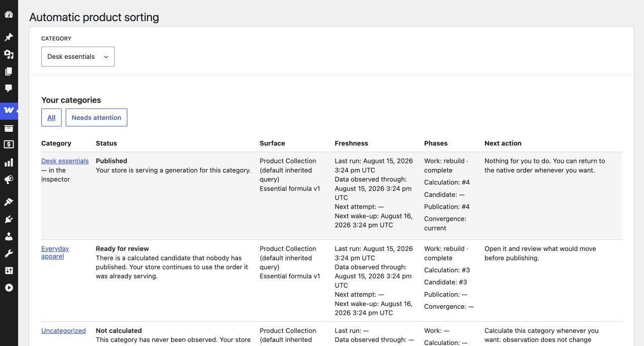Open Appearance paintbrush icon
Image resolution: width=644 pixels, height=346 pixels.
click(9, 202)
